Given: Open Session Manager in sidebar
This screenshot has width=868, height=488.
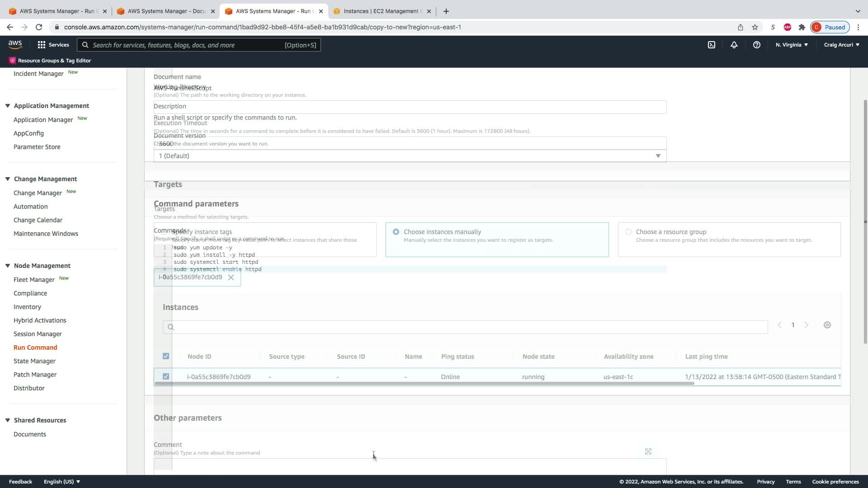Looking at the screenshot, I should click(38, 334).
